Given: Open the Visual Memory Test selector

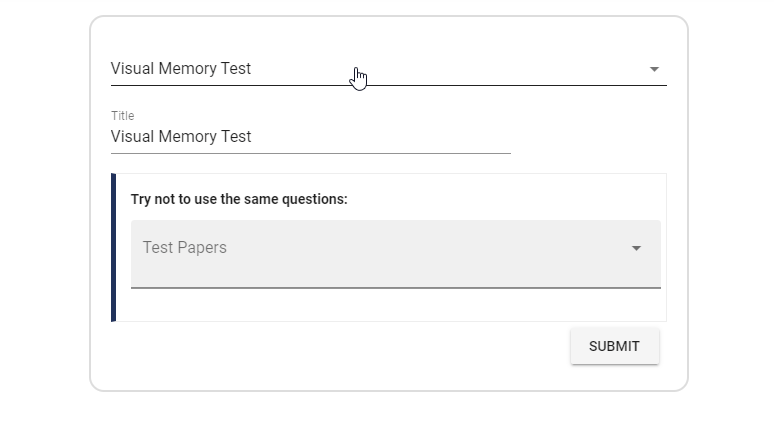Looking at the screenshot, I should [x=388, y=69].
